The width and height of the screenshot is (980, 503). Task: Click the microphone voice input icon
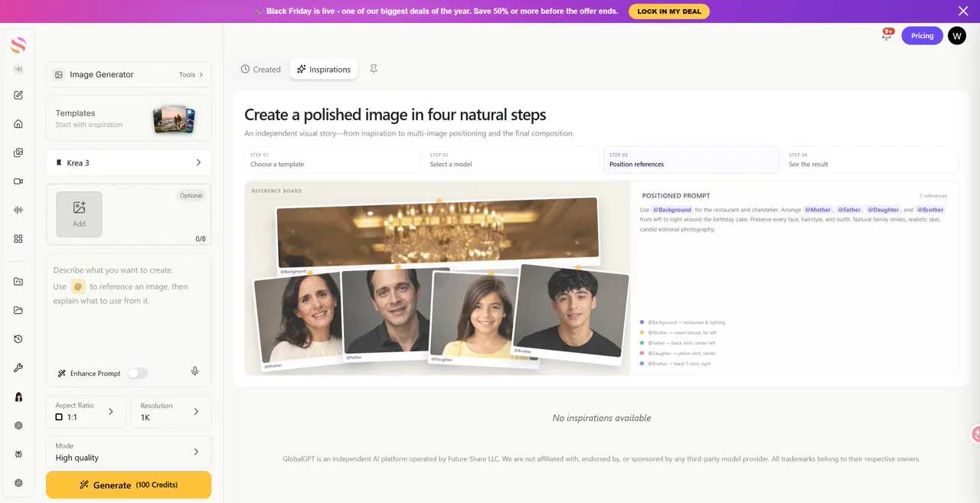pyautogui.click(x=195, y=371)
